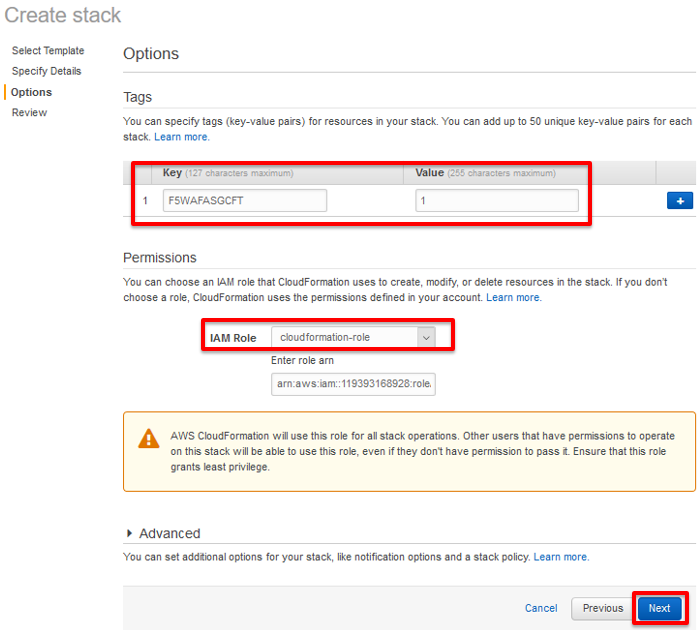Open Learn more link under Tags

click(182, 137)
